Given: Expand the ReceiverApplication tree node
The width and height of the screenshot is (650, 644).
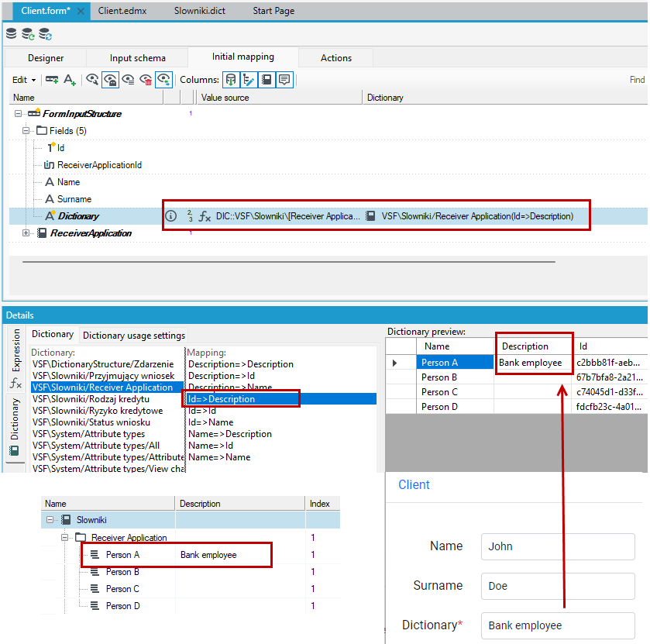Looking at the screenshot, I should point(26,233).
